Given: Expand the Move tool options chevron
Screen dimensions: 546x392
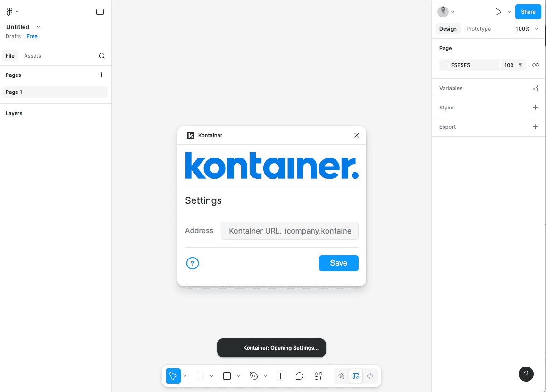Looking at the screenshot, I should (x=185, y=376).
